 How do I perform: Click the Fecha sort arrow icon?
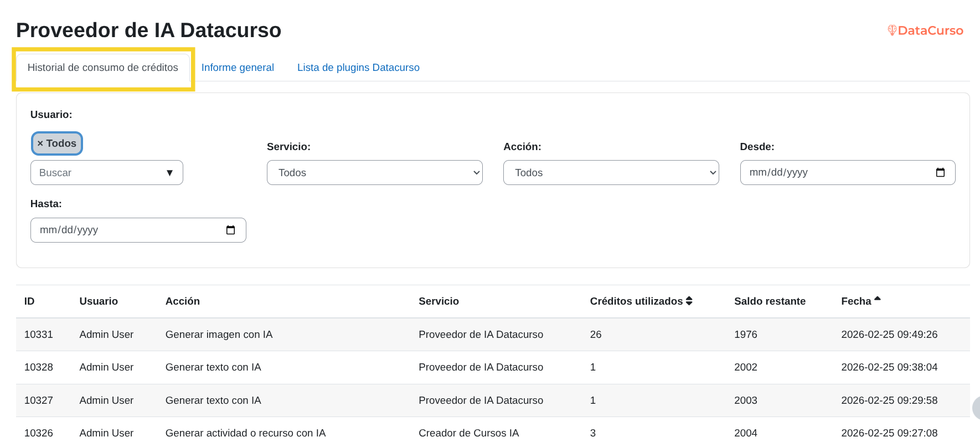pyautogui.click(x=877, y=299)
